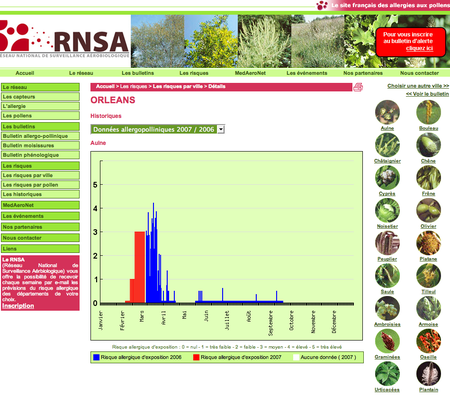Open the Bouleau pollen icon
This screenshot has height=395, width=450.
tap(428, 112)
